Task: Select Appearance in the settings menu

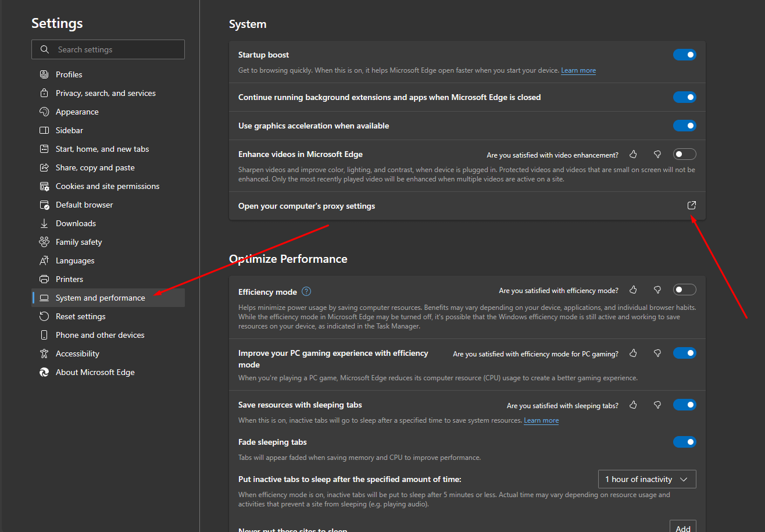Action: click(108, 112)
